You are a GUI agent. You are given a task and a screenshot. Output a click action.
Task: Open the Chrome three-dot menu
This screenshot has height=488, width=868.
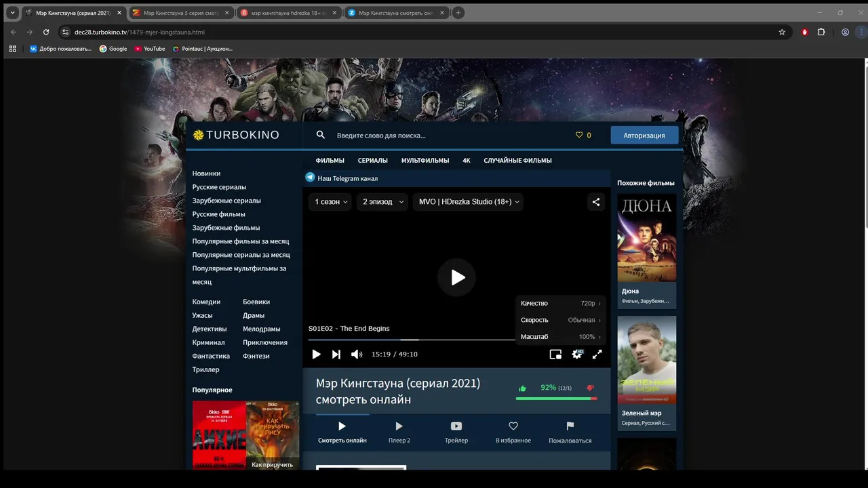861,32
